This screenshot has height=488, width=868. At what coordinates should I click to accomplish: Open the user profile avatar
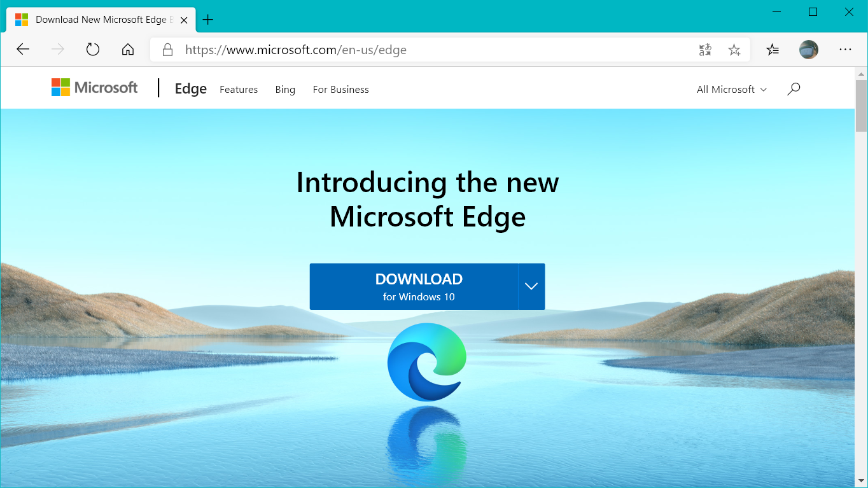click(809, 50)
